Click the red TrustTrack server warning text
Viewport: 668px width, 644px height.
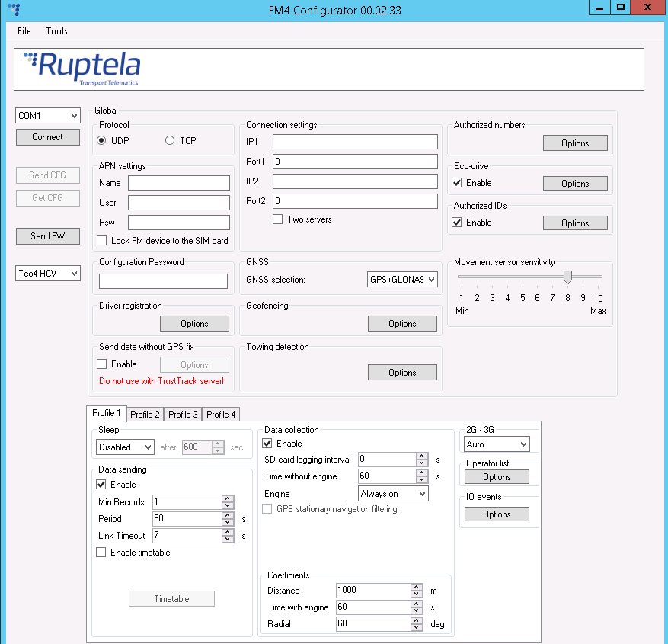161,381
